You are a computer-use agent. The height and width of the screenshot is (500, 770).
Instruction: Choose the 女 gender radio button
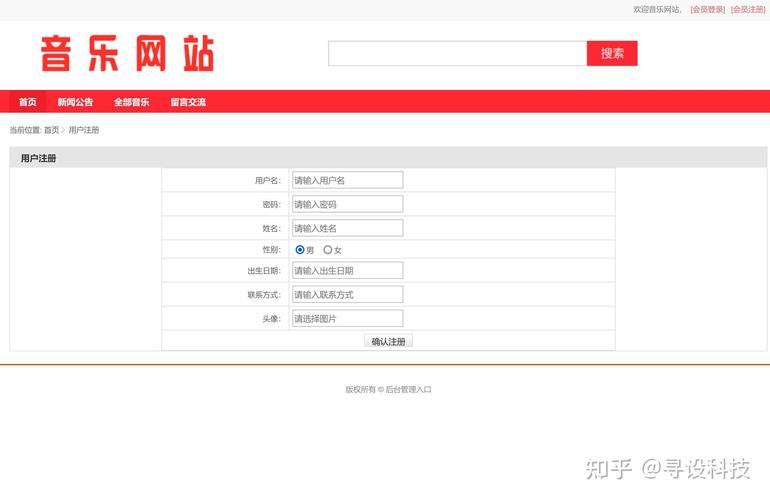327,250
